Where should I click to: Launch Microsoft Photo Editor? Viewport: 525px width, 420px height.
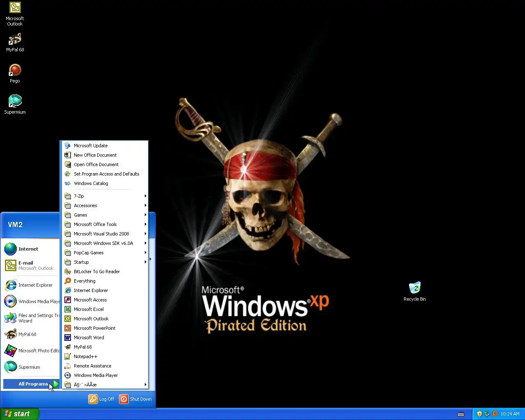pos(31,351)
